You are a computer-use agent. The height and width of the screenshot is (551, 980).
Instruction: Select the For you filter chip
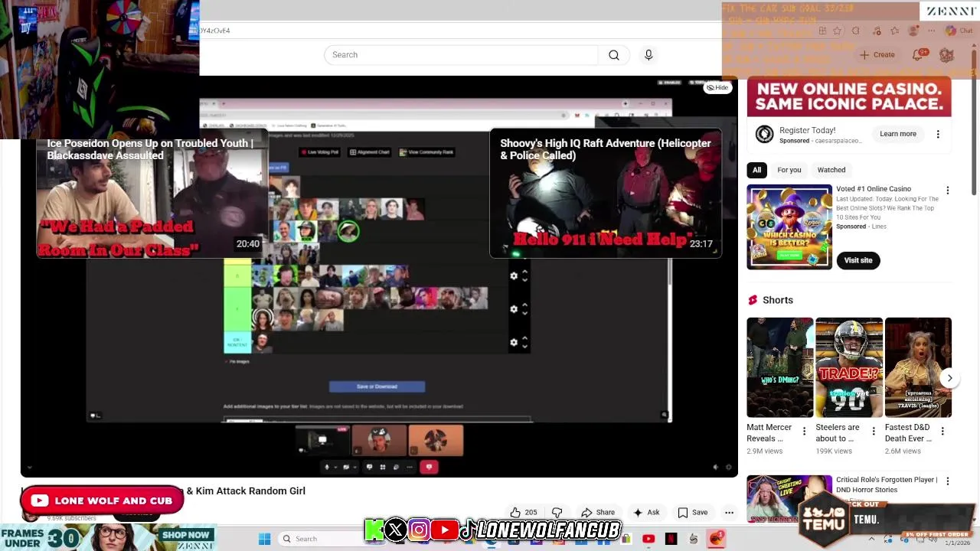[x=789, y=170]
